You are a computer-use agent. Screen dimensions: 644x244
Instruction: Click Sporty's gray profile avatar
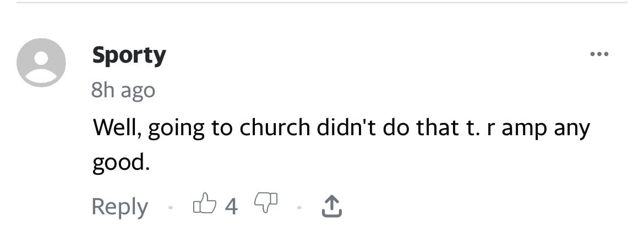[41, 62]
